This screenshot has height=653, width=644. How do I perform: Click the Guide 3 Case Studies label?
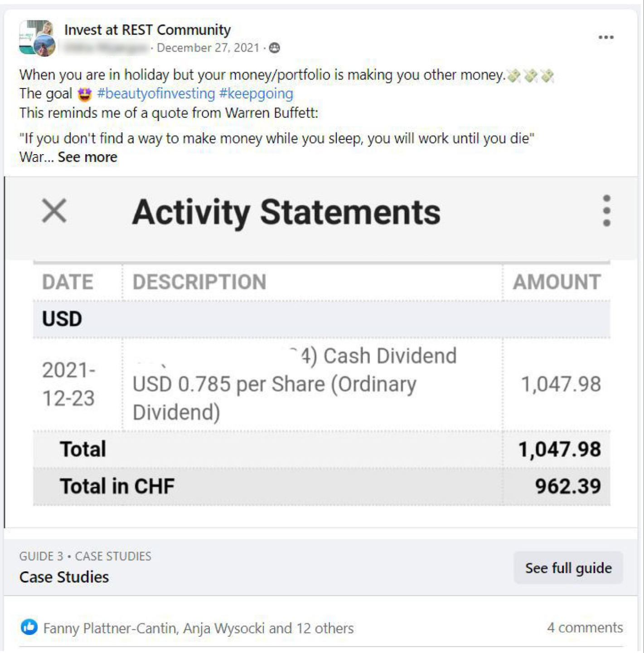[85, 556]
